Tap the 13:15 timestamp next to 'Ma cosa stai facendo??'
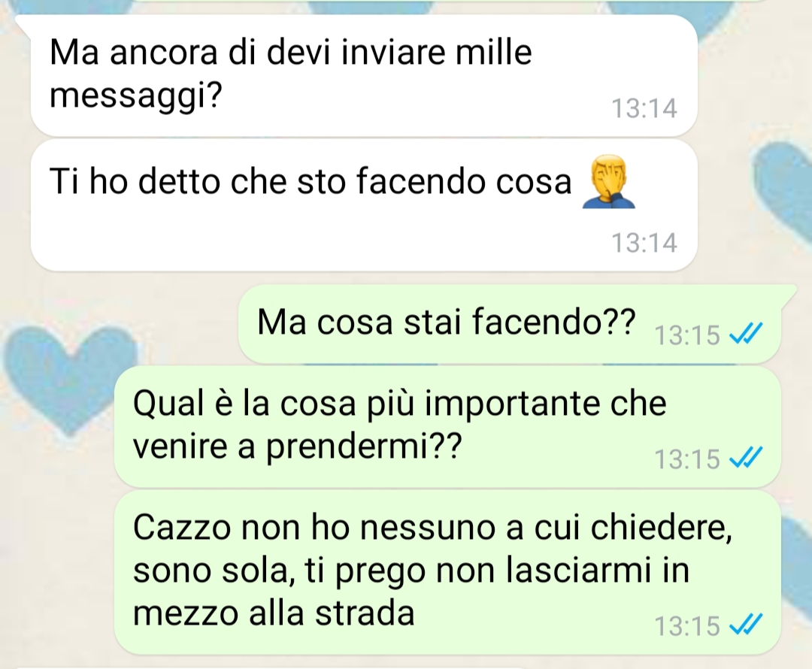This screenshot has height=669, width=812. tap(688, 334)
